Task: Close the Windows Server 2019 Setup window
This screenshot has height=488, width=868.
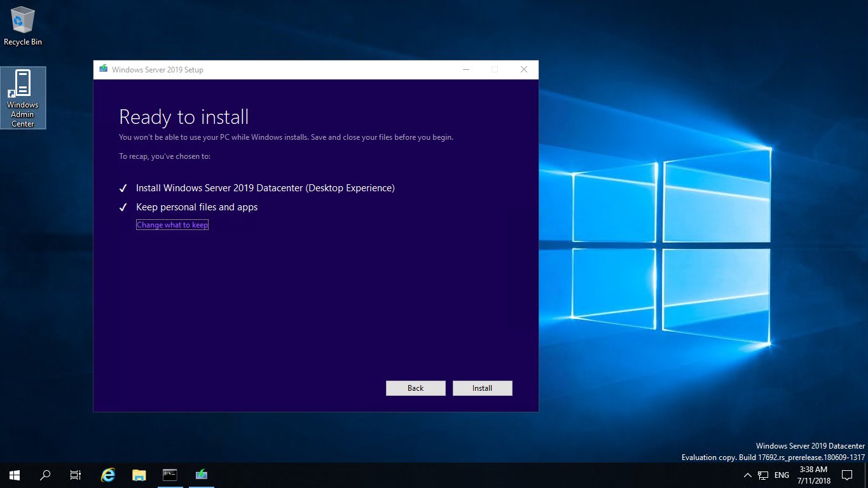Action: click(524, 70)
